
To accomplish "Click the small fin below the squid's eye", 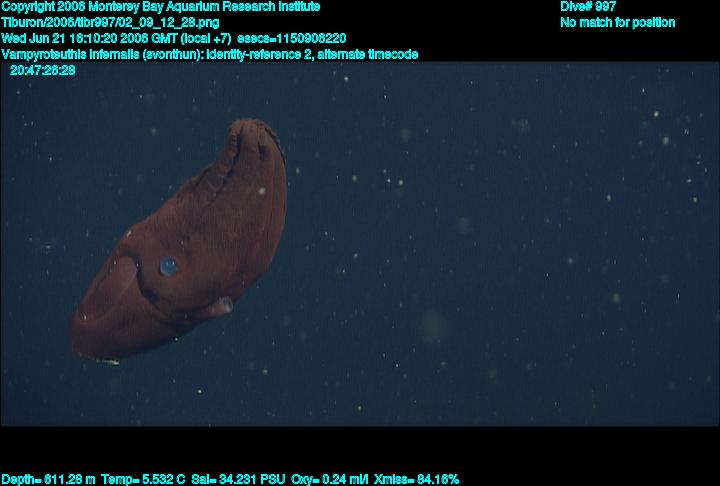I will click(x=226, y=304).
